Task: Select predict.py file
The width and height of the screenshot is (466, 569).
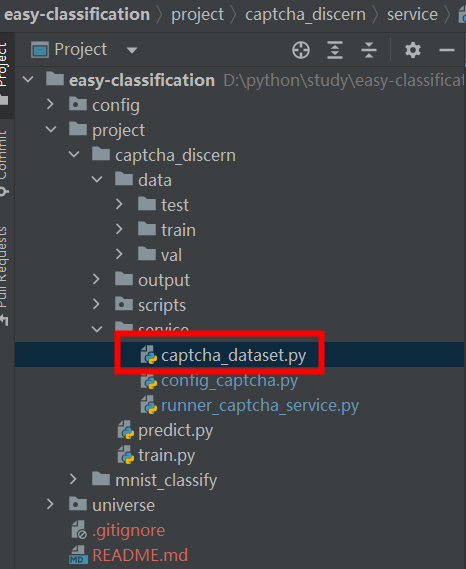Action: coord(176,430)
